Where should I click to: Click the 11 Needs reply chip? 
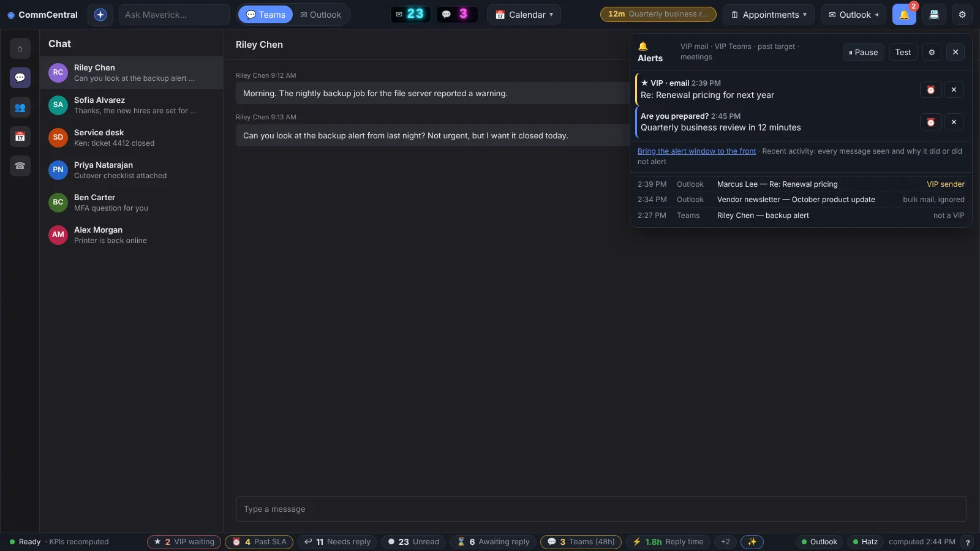click(x=337, y=542)
